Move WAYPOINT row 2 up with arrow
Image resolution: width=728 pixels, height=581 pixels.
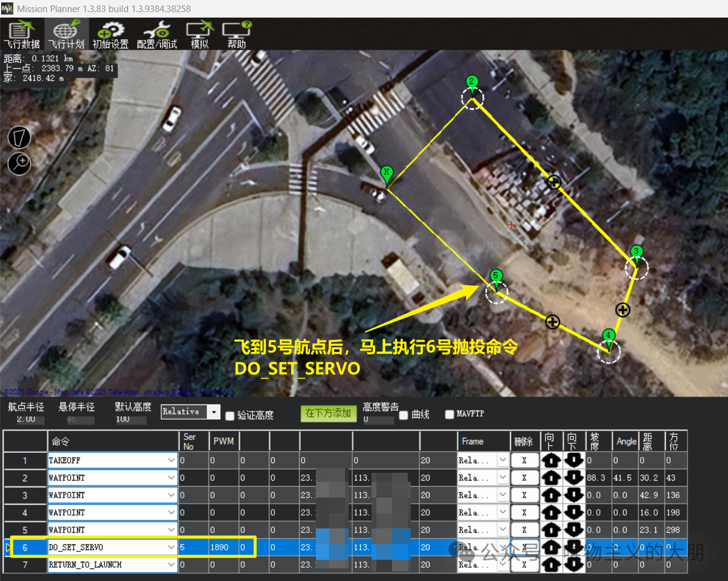coord(552,478)
